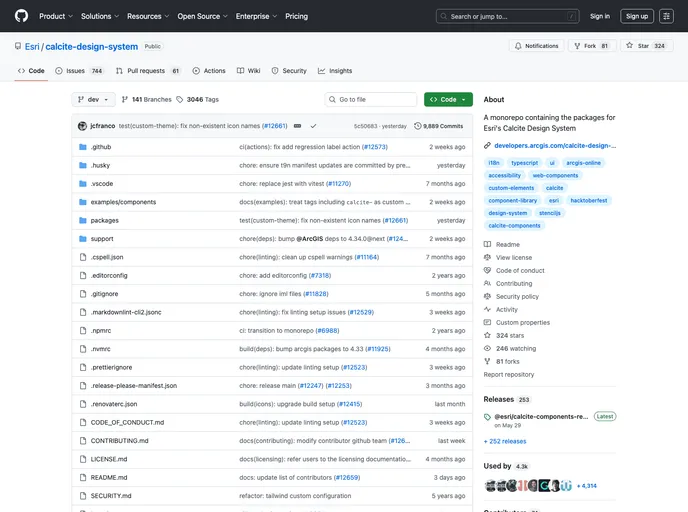Click the web-components topic tag
Image resolution: width=688 pixels, height=512 pixels.
(555, 175)
